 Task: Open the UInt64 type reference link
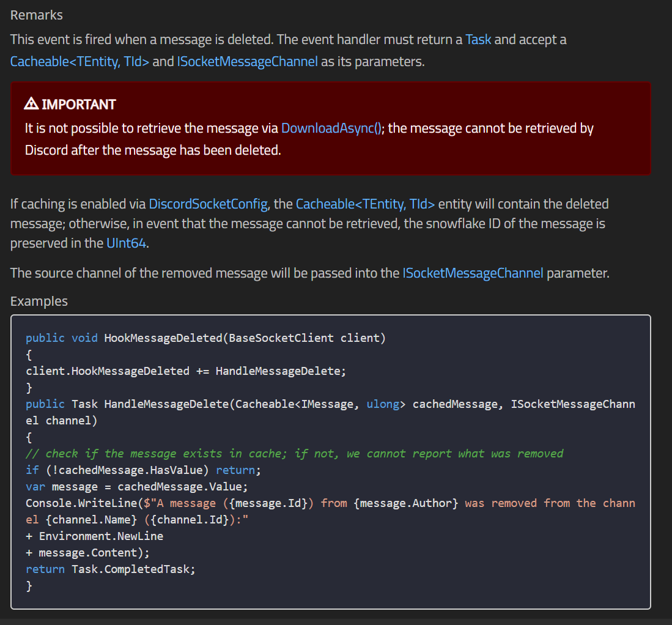pyautogui.click(x=125, y=243)
